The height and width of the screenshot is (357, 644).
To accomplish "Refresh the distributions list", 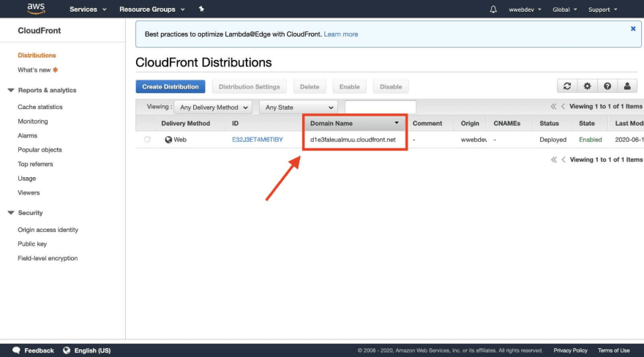I will pos(567,86).
